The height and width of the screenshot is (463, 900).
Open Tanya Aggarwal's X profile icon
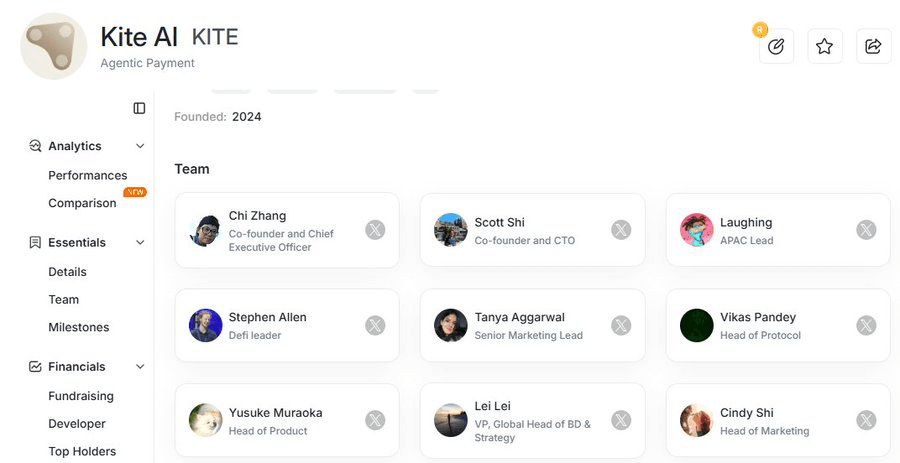click(x=621, y=325)
